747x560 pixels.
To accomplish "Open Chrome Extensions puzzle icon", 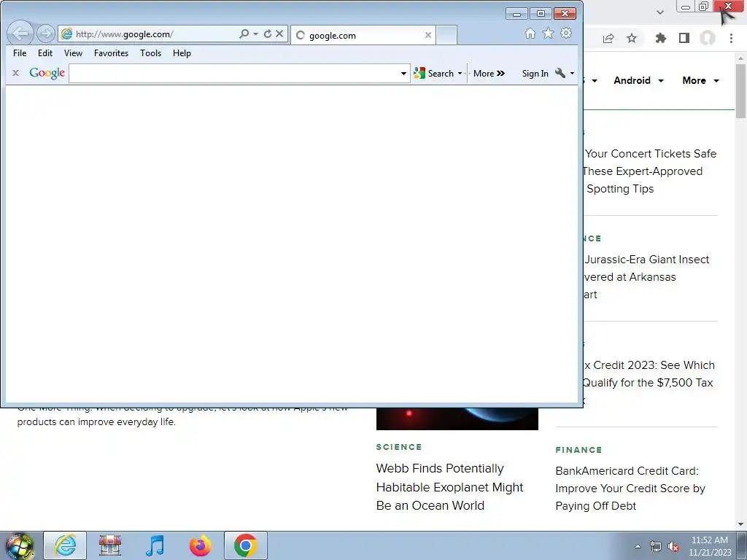I will point(661,38).
